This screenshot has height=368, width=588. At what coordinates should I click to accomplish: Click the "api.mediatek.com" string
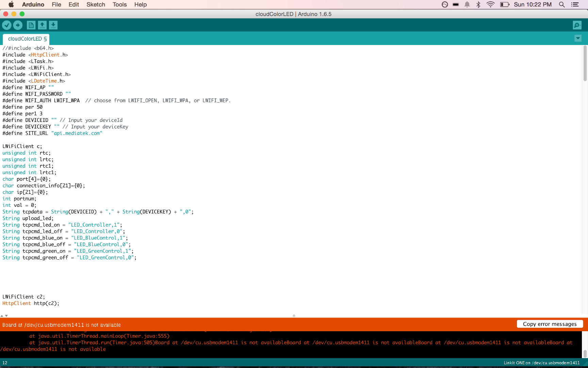click(77, 133)
